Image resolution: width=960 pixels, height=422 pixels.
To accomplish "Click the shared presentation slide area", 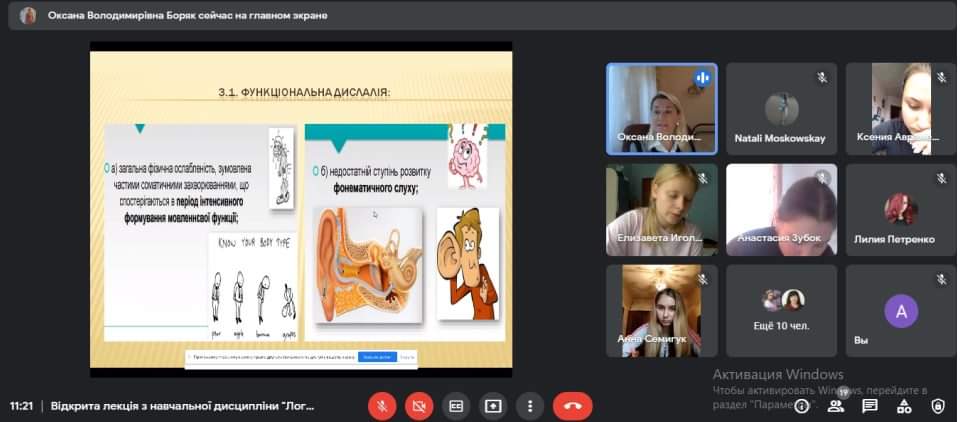I will pos(300,208).
